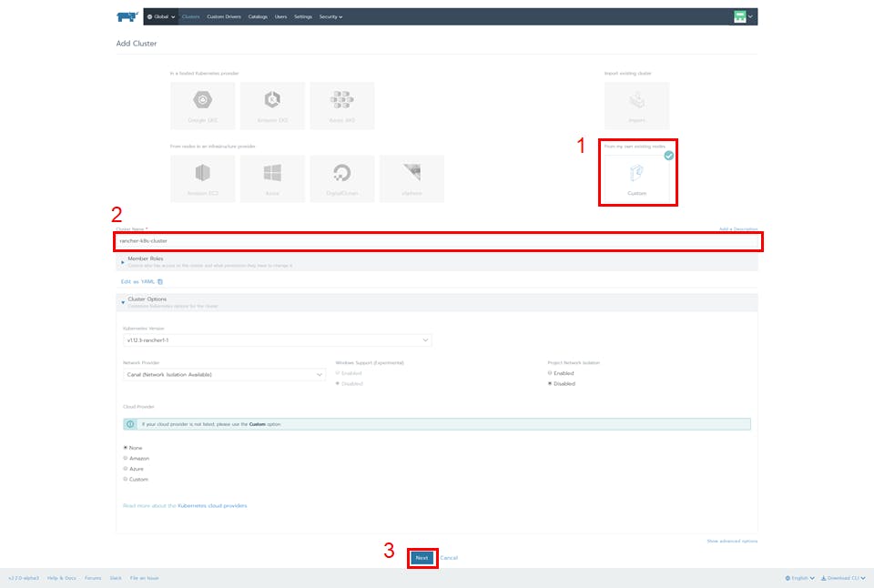The width and height of the screenshot is (874, 588).
Task: Open the user avatar menu
Action: (743, 16)
